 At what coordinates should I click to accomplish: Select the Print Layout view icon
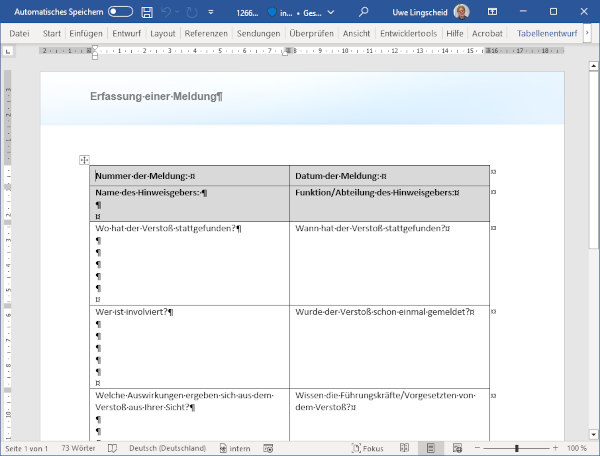coord(428,448)
